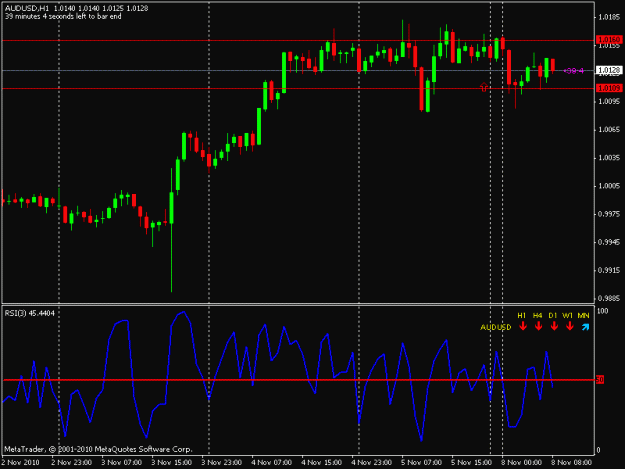Click the MN blue up-arrow trend icon
Image resolution: width=625 pixels, height=469 pixels.
pyautogui.click(x=585, y=327)
